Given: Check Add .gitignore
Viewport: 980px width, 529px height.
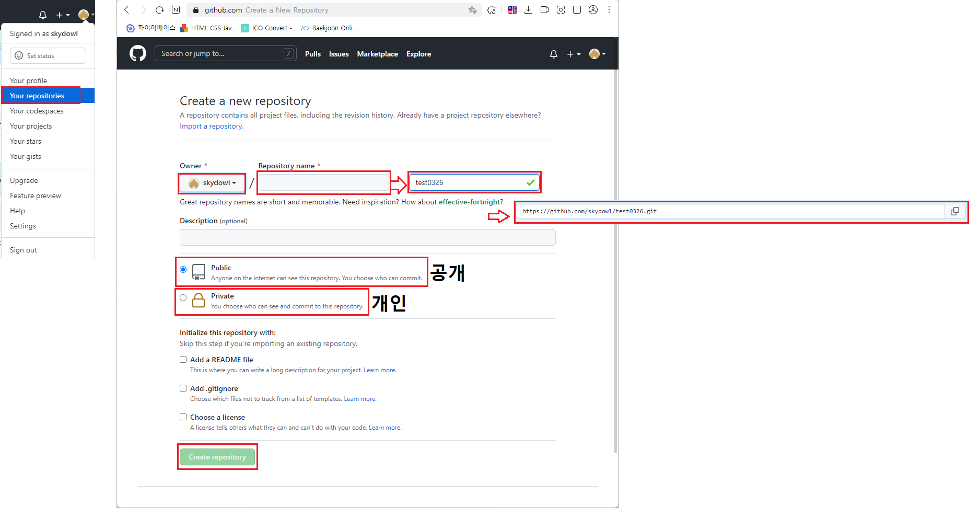Looking at the screenshot, I should 183,388.
